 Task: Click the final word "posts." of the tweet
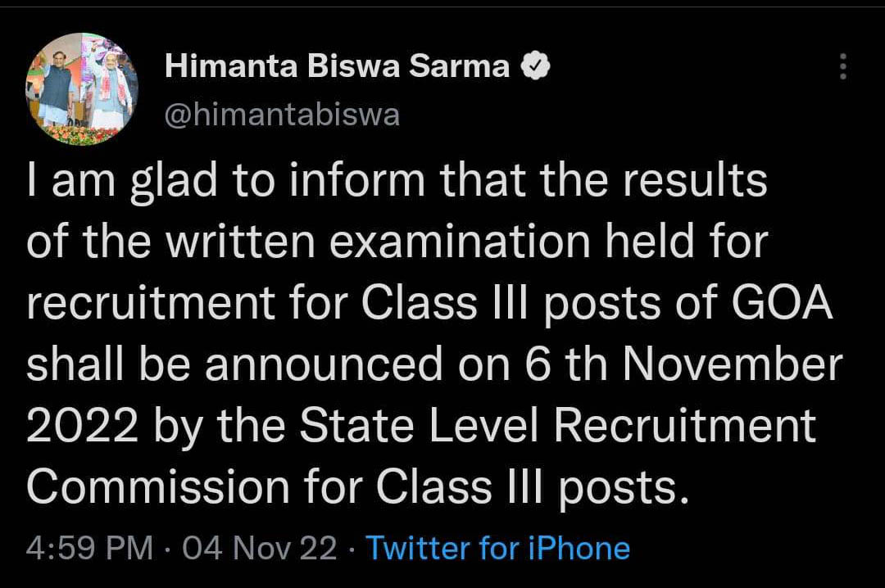(624, 487)
